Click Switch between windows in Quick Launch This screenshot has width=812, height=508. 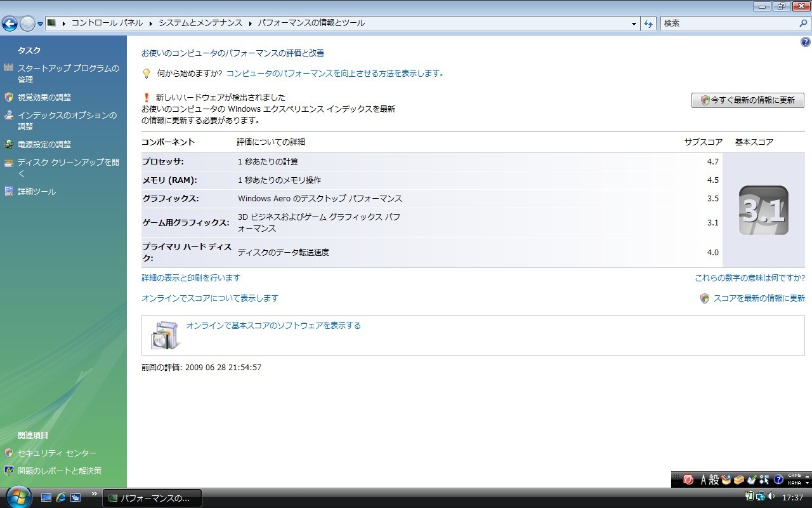pos(75,498)
